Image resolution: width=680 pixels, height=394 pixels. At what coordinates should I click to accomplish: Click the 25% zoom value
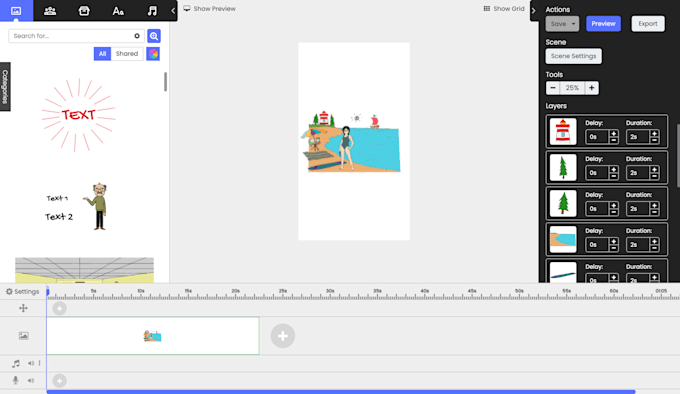[572, 88]
